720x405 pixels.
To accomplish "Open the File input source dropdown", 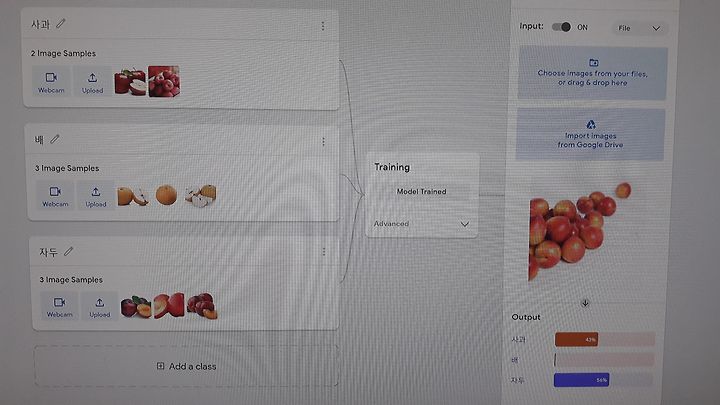I will [639, 28].
